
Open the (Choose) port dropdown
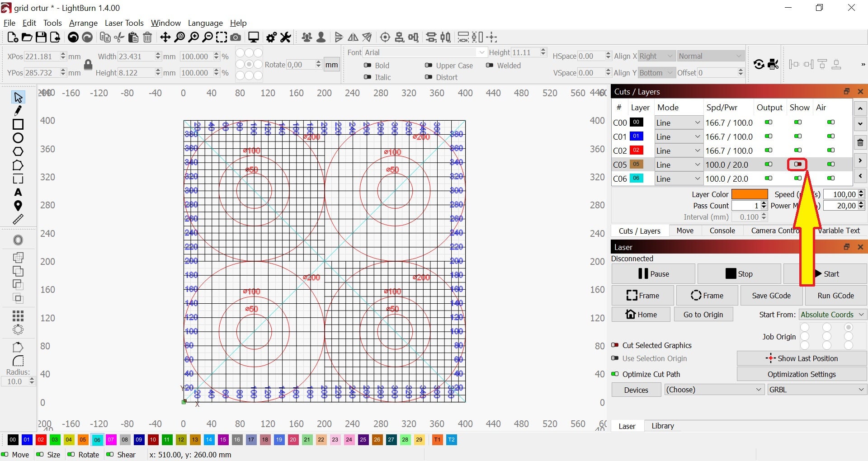[x=714, y=390]
